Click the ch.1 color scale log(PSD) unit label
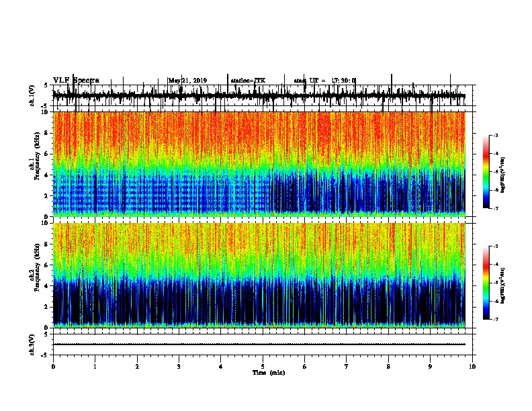 (x=503, y=175)
